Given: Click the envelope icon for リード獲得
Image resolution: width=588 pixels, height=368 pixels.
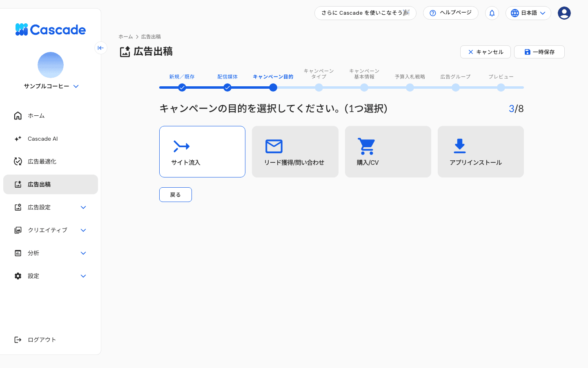Looking at the screenshot, I should [274, 146].
